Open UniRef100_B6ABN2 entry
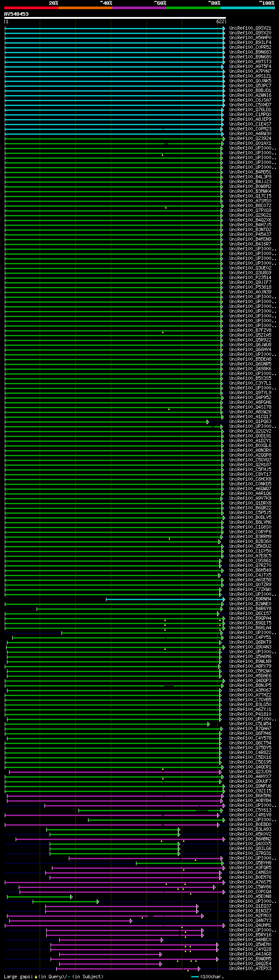The width and height of the screenshot is (279, 980). tap(250, 839)
